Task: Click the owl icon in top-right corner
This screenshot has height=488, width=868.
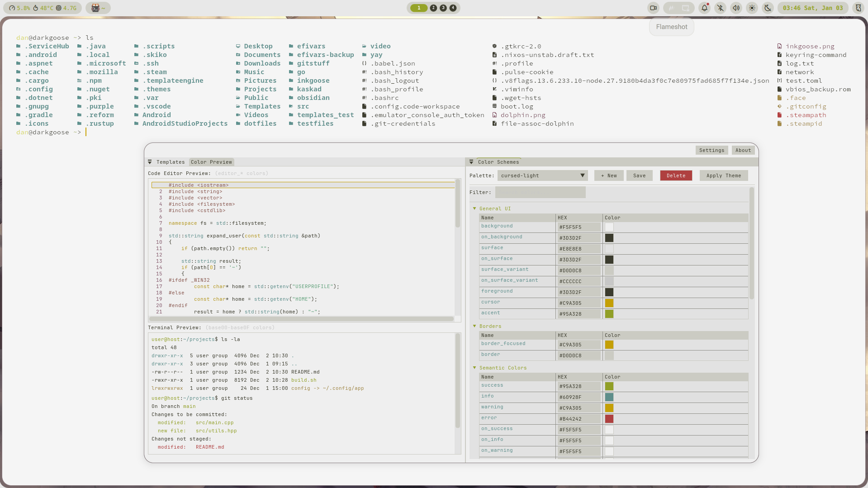Action: tap(858, 8)
